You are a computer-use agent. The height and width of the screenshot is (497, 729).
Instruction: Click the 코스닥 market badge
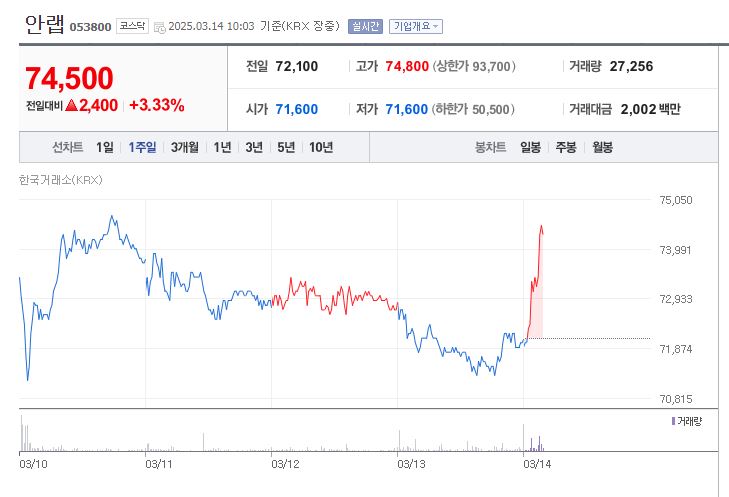click(131, 27)
